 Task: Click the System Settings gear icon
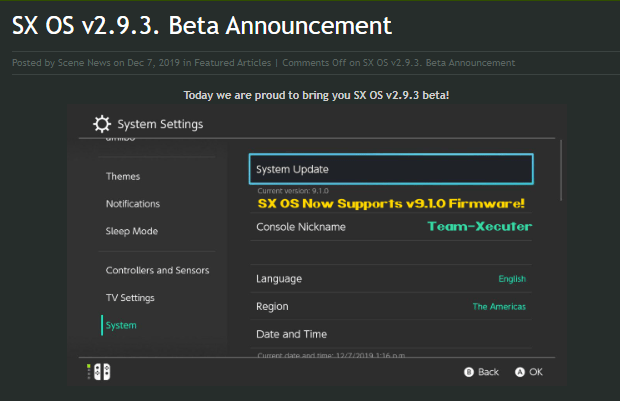click(102, 124)
